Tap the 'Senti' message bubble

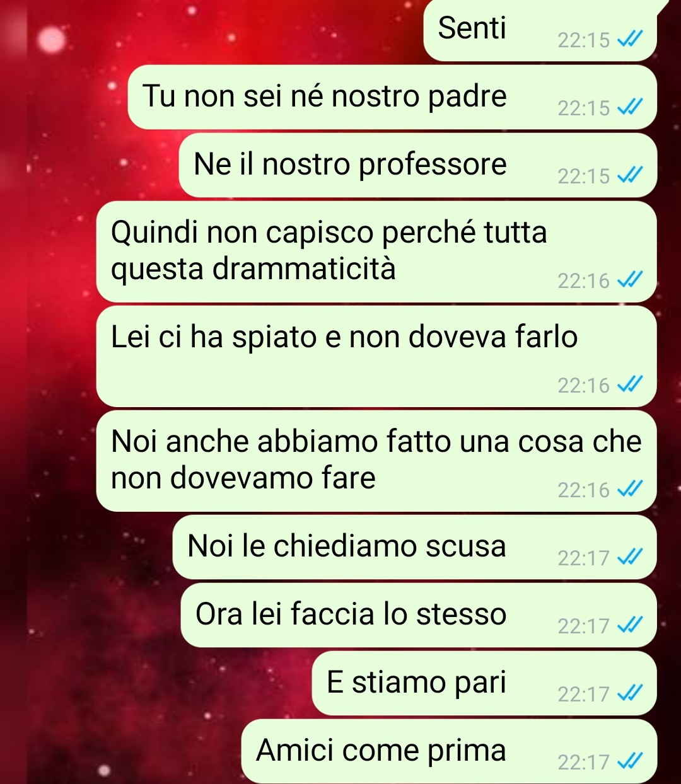pyautogui.click(x=540, y=30)
